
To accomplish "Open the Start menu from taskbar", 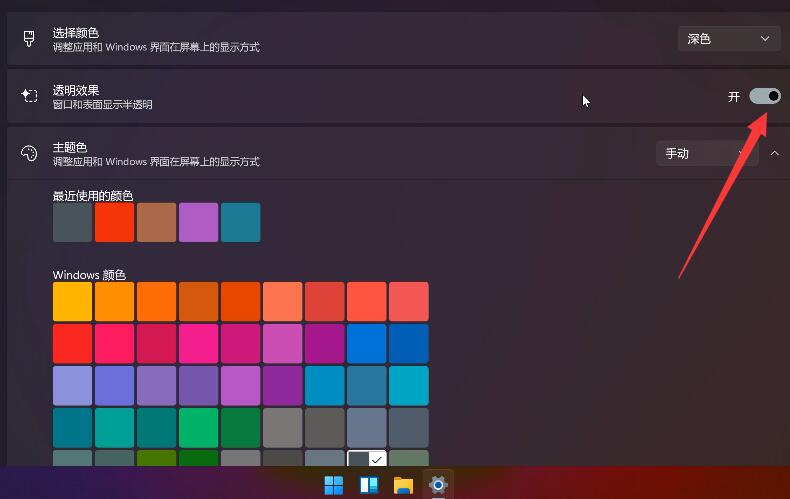I will click(x=334, y=485).
